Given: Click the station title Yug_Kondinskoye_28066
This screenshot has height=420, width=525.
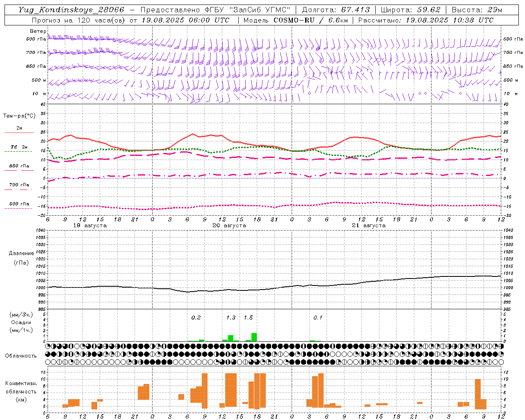Looking at the screenshot, I should coord(71,10).
